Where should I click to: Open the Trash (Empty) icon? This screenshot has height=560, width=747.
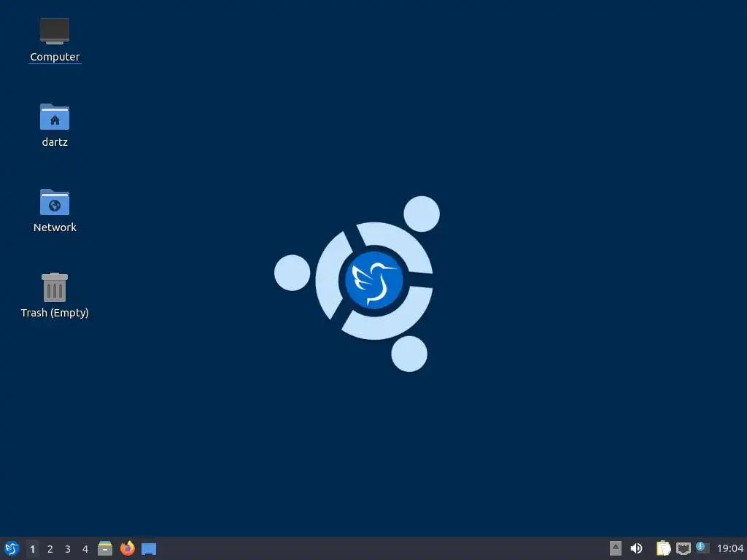point(54,287)
